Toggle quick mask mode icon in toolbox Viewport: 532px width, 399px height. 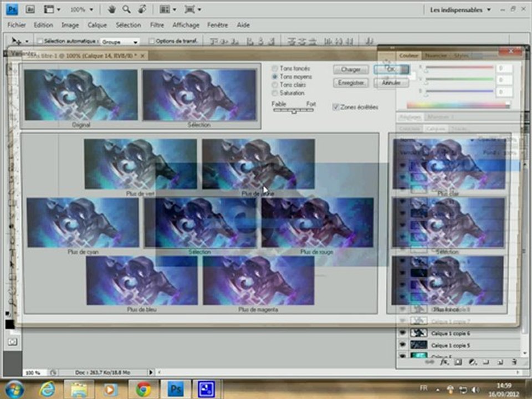13,342
